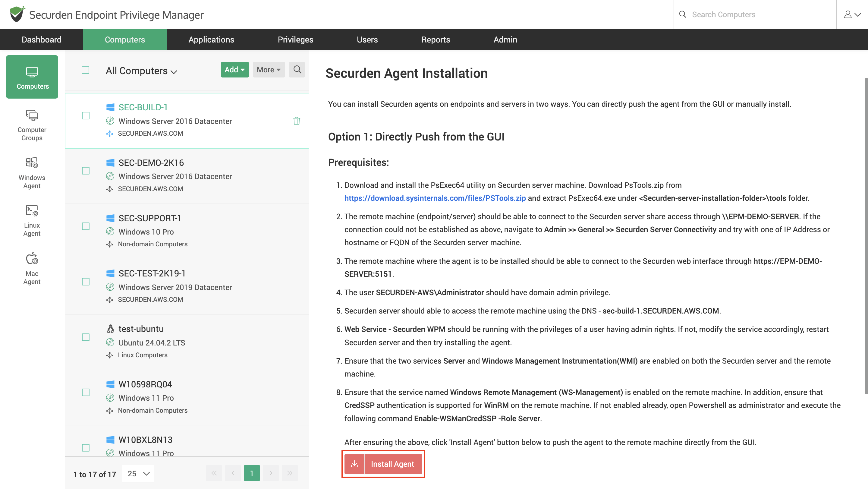Click the Install Agent button

coord(383,464)
